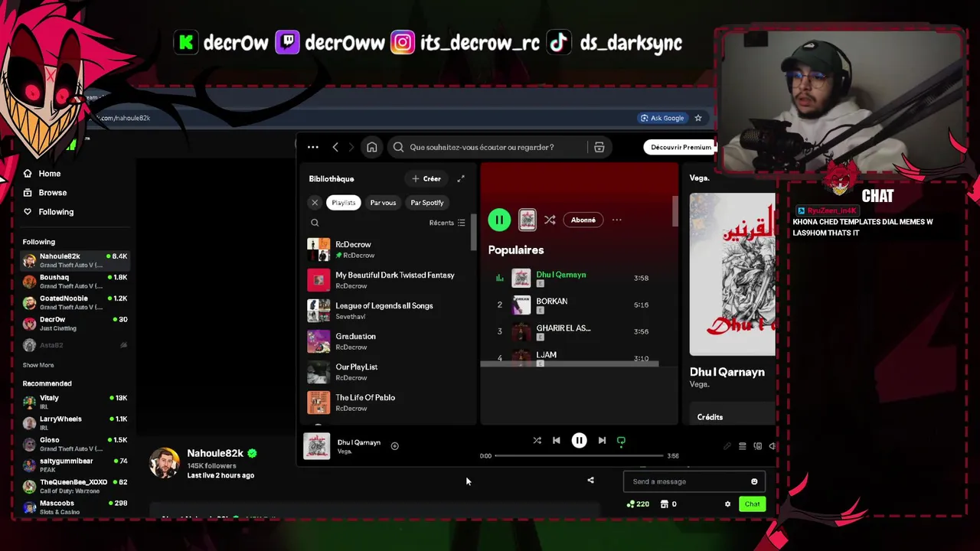Go forward in Spotify navigation

click(351, 147)
